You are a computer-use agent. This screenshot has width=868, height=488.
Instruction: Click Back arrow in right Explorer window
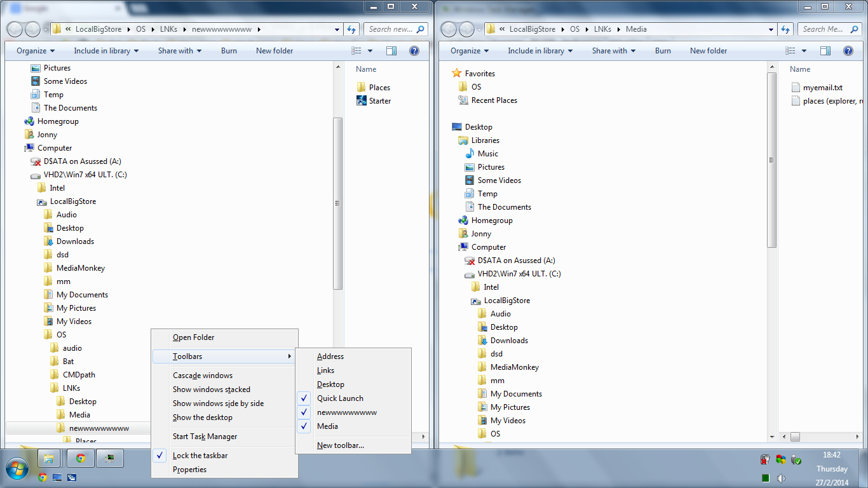coord(449,29)
